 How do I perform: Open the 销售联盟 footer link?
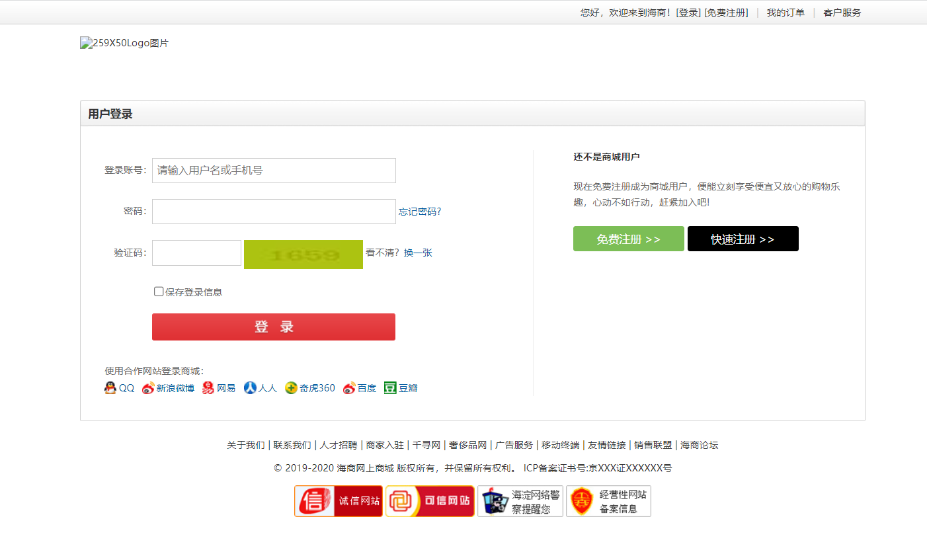point(653,445)
